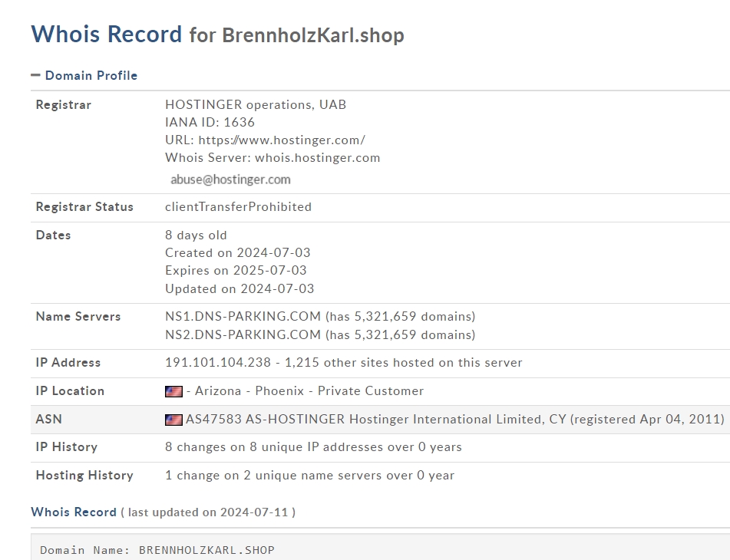Click the IP address 191.101.104.238
Screen dimensions: 730x560
tap(218, 363)
